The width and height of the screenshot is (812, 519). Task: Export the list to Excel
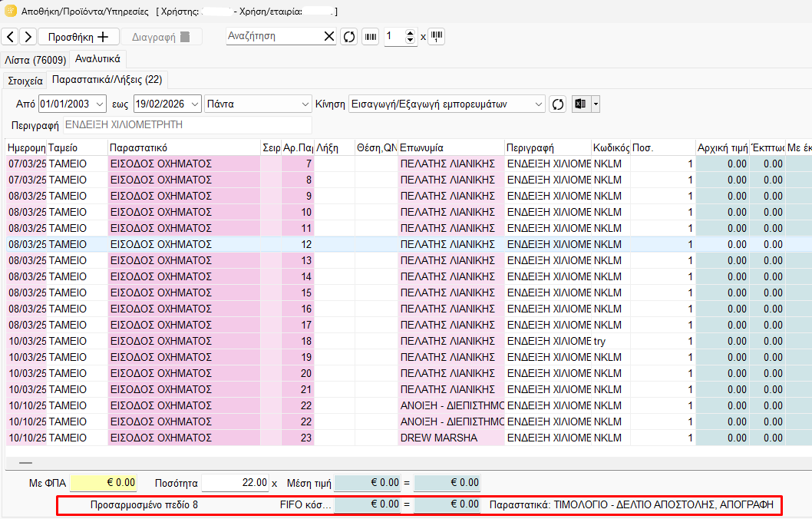click(580, 104)
